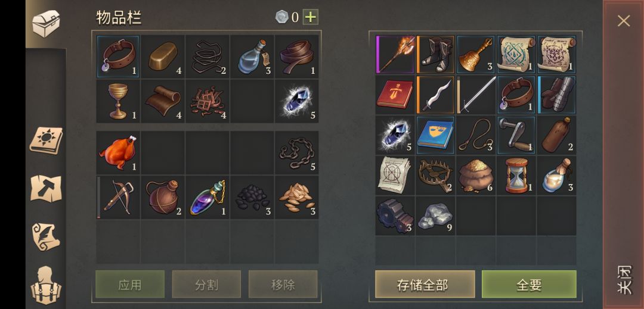Click the 存储全部 button
Screen dimensions: 644x309
point(425,285)
